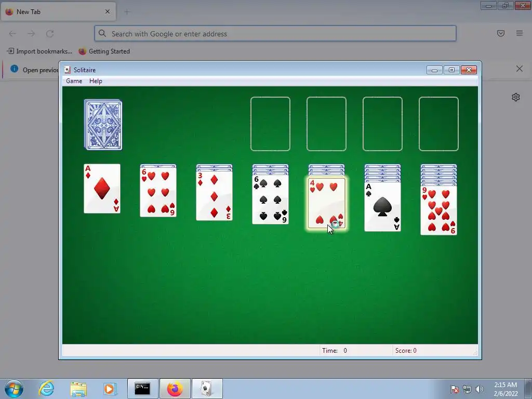The width and height of the screenshot is (532, 399).
Task: Open the Game menu in Solitaire
Action: pyautogui.click(x=74, y=81)
